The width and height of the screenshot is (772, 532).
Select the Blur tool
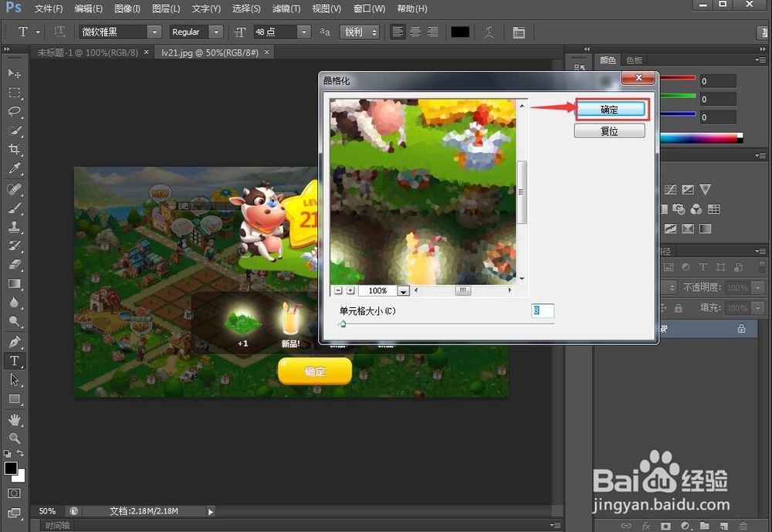tap(14, 302)
